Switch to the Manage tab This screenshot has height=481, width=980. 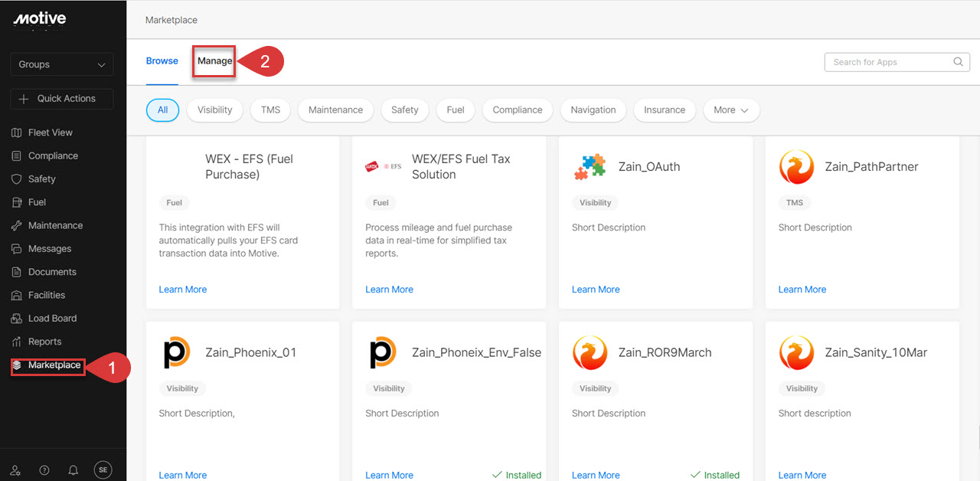click(215, 61)
